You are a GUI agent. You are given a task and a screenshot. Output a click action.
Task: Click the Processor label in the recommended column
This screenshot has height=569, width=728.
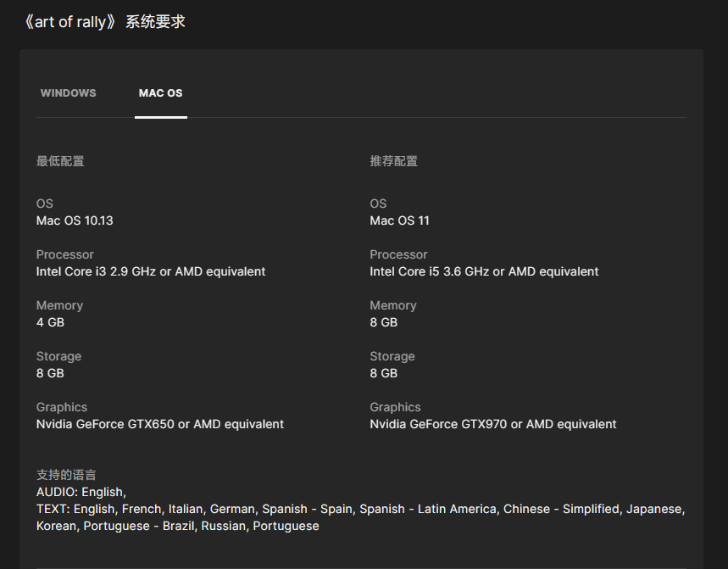pos(398,254)
